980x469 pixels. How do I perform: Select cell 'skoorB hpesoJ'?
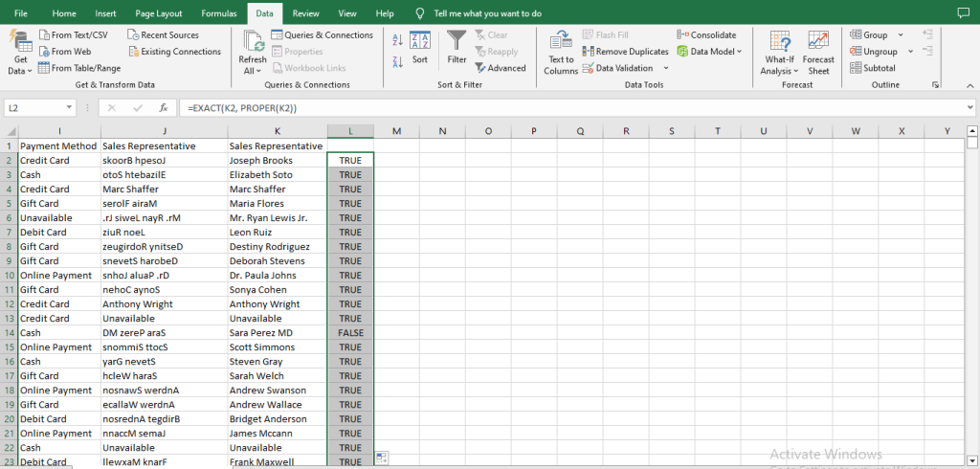pyautogui.click(x=163, y=160)
